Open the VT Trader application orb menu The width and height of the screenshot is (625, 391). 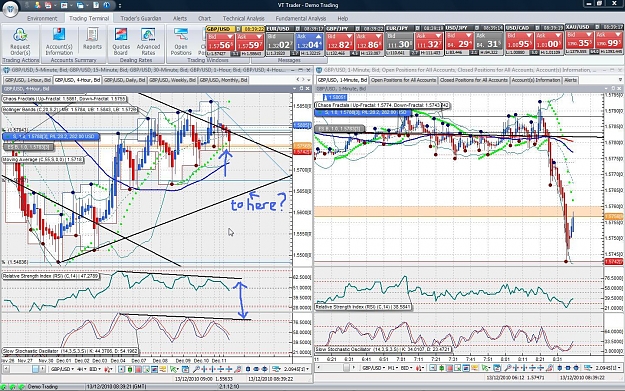[10, 8]
